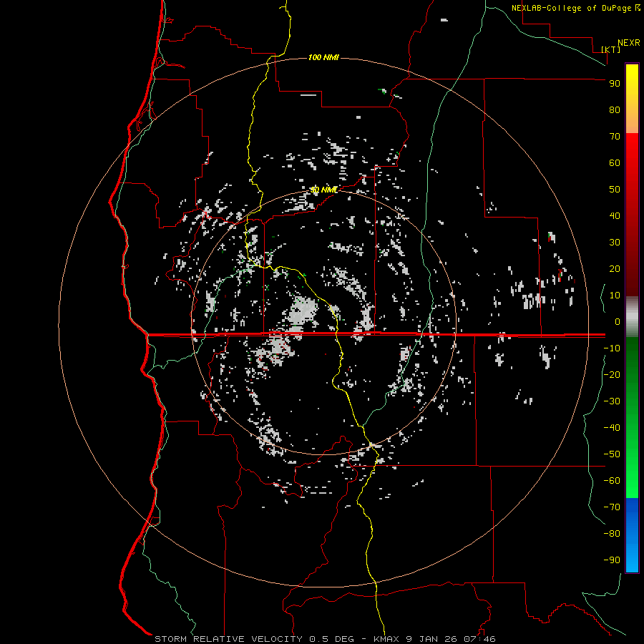
Task: Click the NEXLAB-College of DuPage credit text
Action: [x=575, y=8]
